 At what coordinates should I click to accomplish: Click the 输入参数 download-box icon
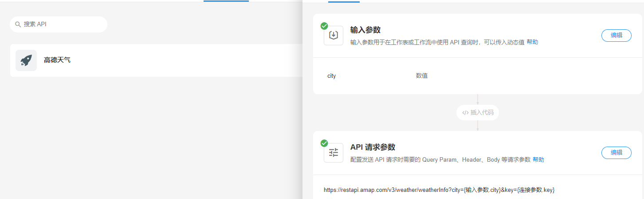pos(334,36)
